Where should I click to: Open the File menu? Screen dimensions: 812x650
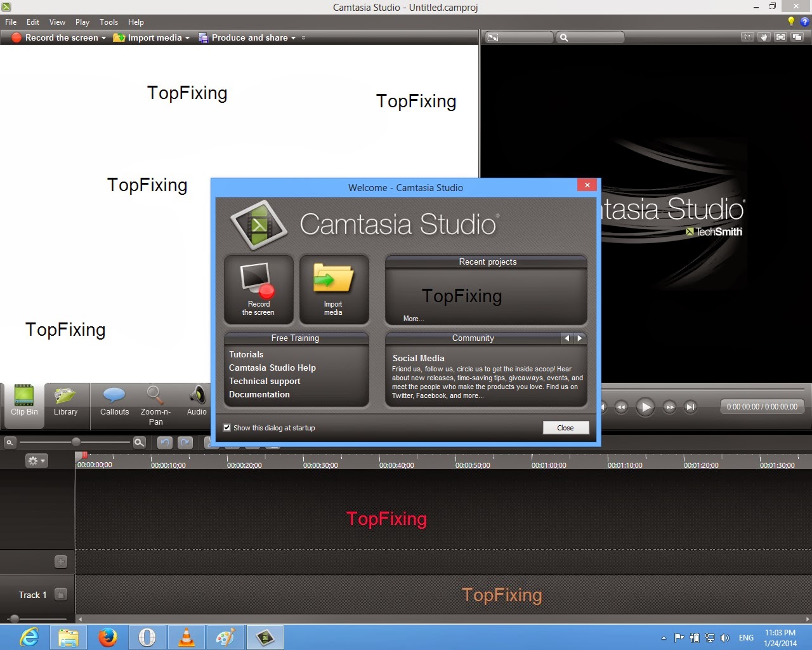(11, 22)
